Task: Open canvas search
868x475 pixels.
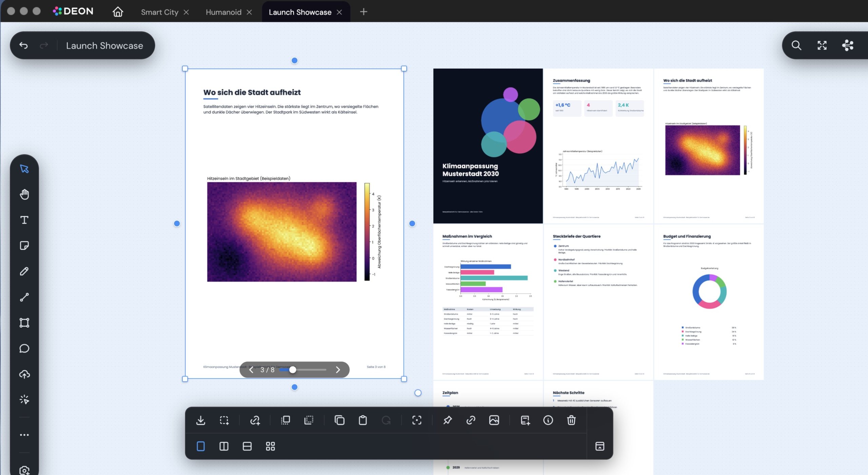Action: click(x=796, y=45)
